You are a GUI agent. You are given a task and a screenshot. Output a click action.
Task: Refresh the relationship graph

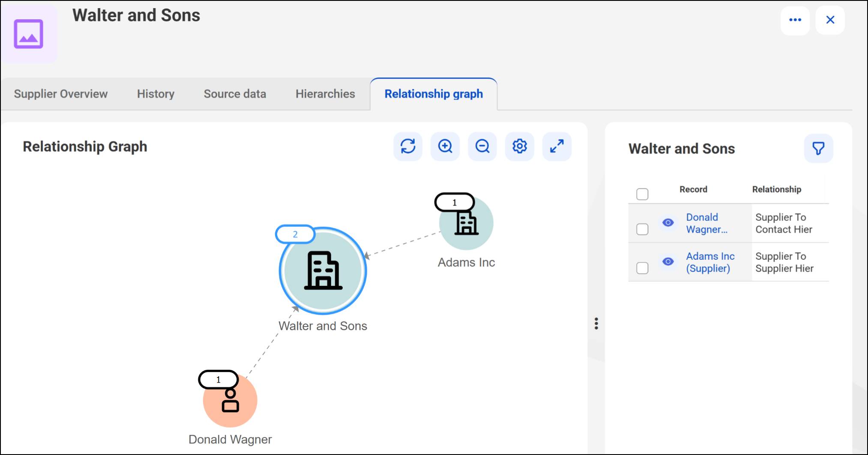point(408,146)
